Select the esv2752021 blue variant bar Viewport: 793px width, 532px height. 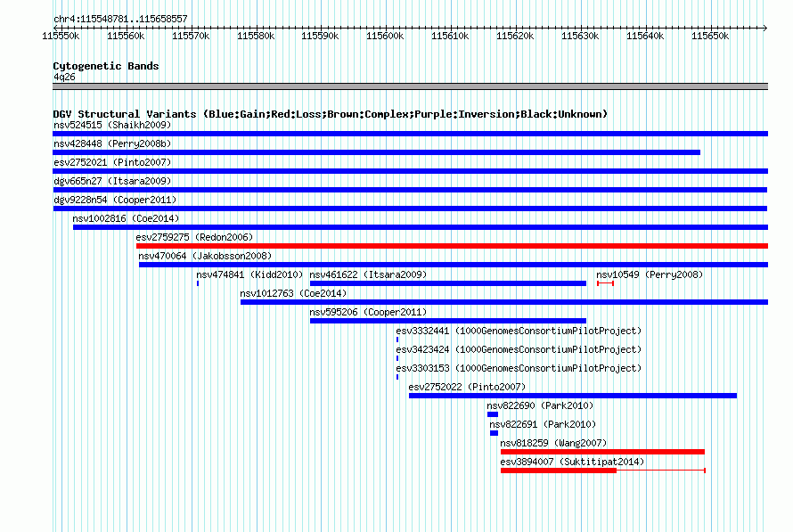pos(410,171)
